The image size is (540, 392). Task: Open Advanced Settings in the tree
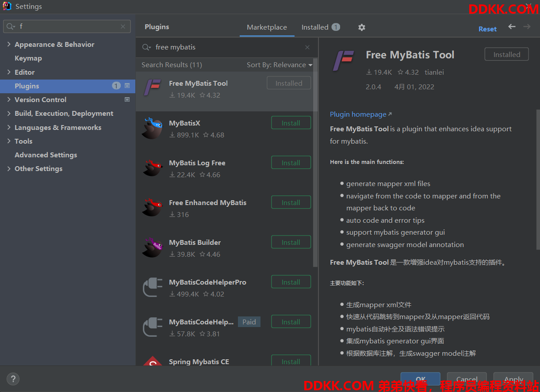(46, 155)
